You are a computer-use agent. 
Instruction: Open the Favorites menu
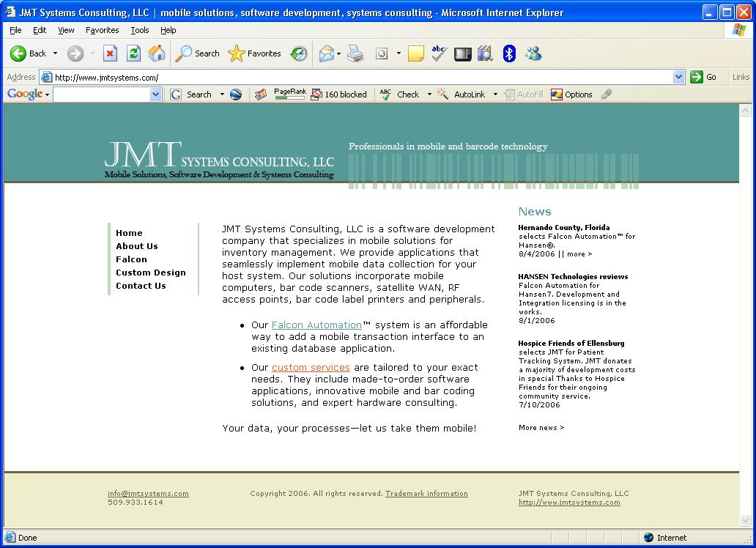coord(103,30)
